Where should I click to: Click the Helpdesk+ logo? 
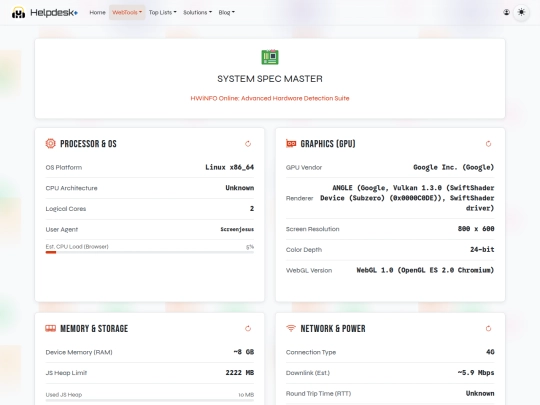(x=45, y=13)
